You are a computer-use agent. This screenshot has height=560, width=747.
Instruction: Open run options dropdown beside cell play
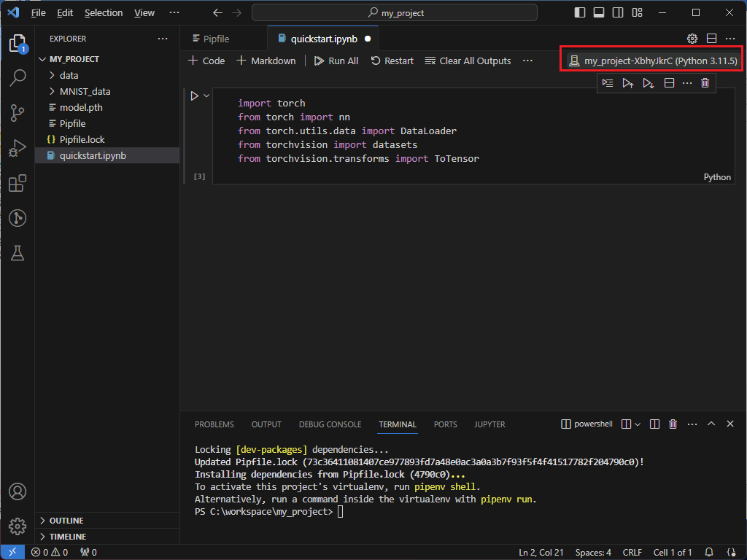coord(206,96)
